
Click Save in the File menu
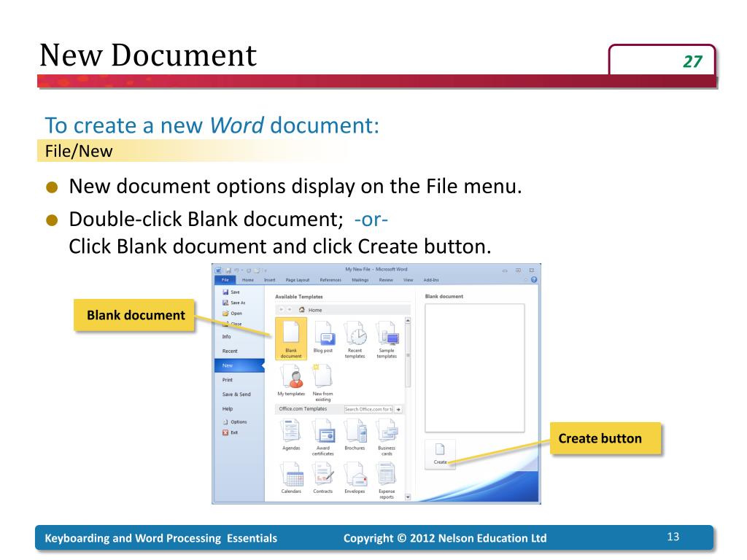pos(231,292)
